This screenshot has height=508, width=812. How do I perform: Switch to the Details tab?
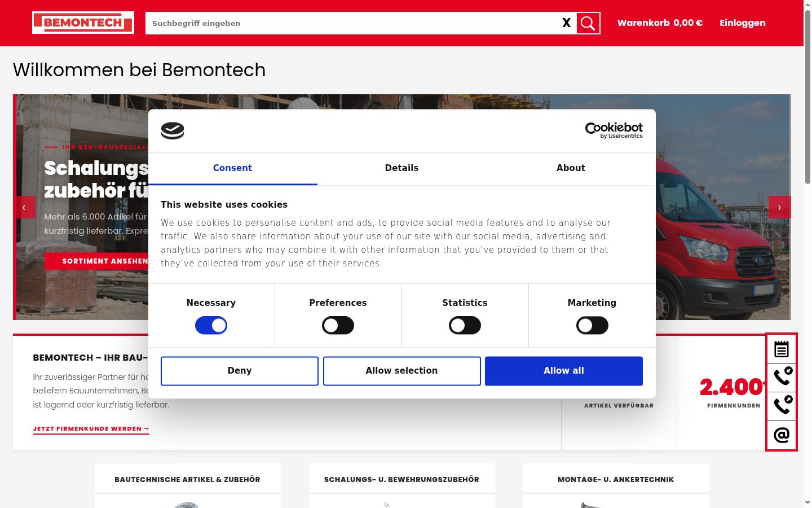click(x=401, y=168)
